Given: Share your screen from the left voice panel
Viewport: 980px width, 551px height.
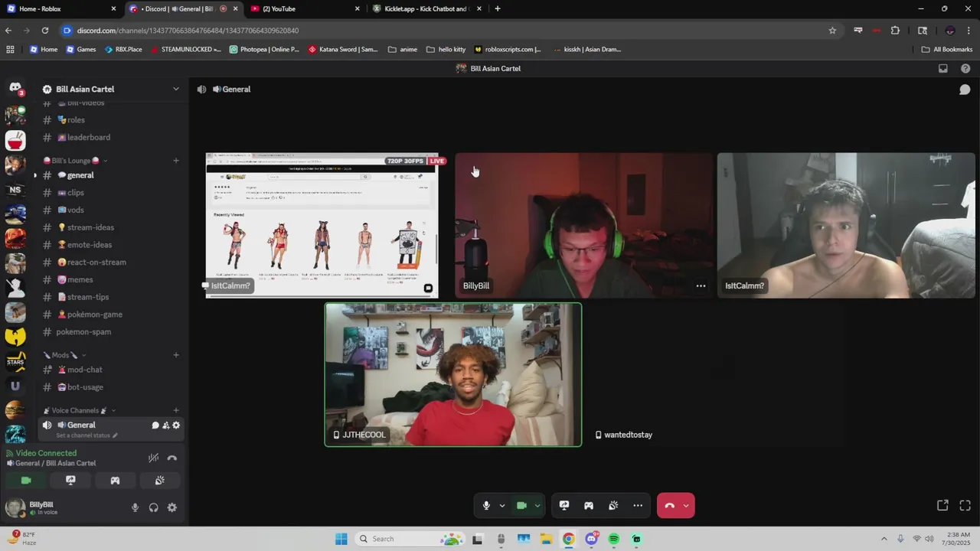Looking at the screenshot, I should 70,481.
